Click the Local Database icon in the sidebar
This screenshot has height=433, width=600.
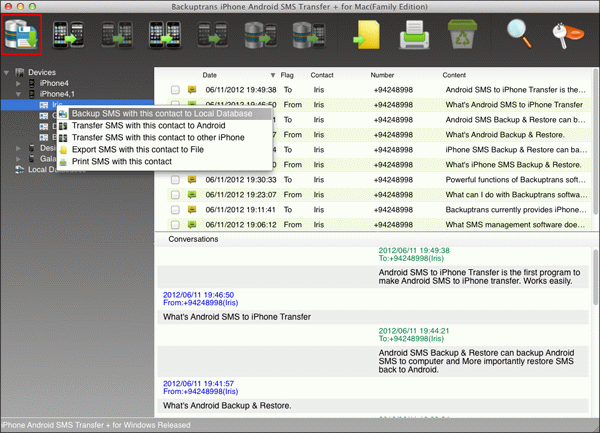click(x=20, y=169)
